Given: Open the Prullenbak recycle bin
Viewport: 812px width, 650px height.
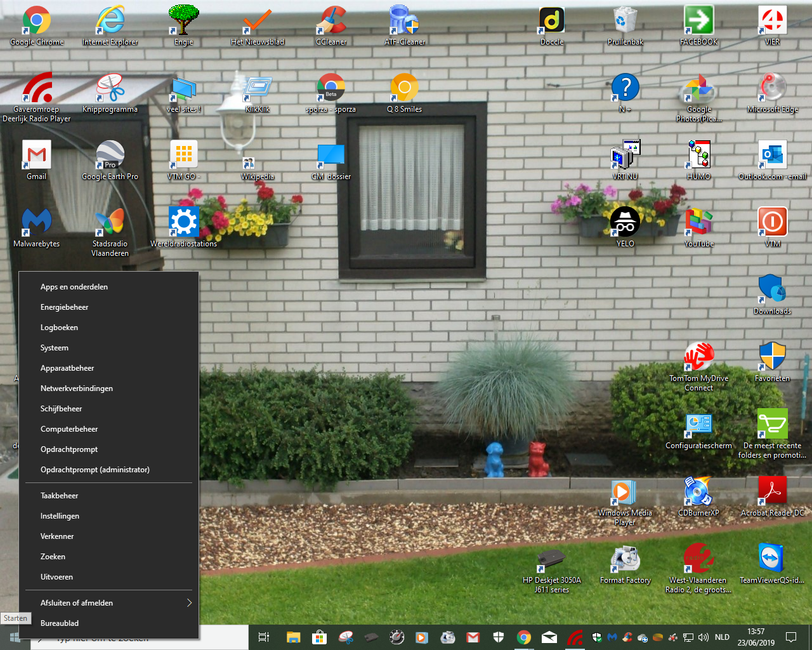Looking at the screenshot, I should [625, 22].
